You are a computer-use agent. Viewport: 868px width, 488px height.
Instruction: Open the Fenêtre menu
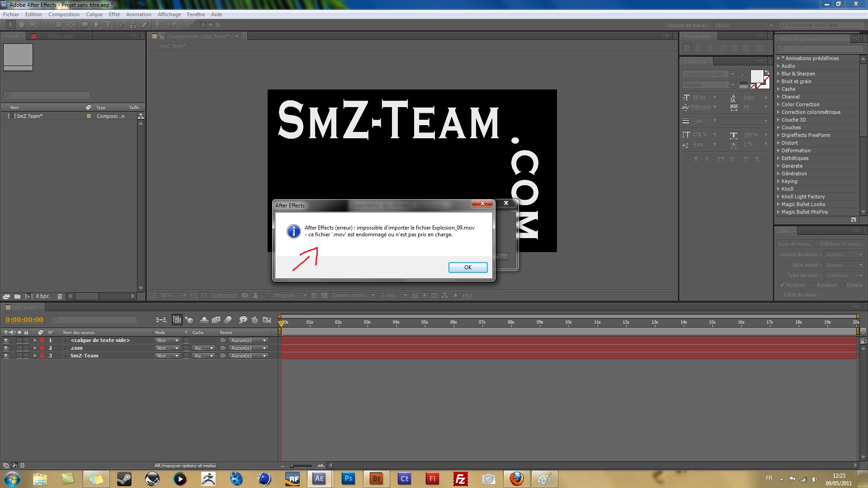tap(196, 14)
